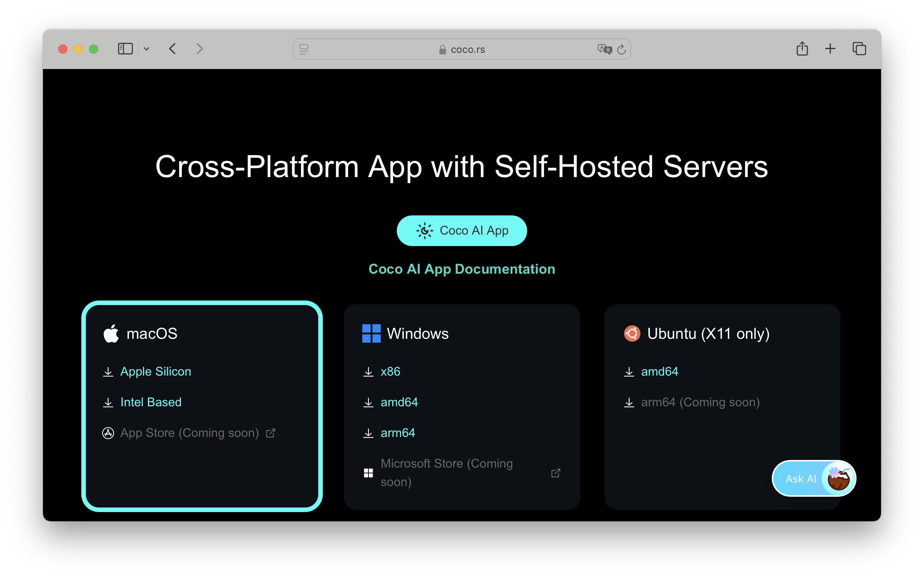The height and width of the screenshot is (578, 924).
Task: Download the Apple Silicon macOS build
Action: click(x=155, y=371)
